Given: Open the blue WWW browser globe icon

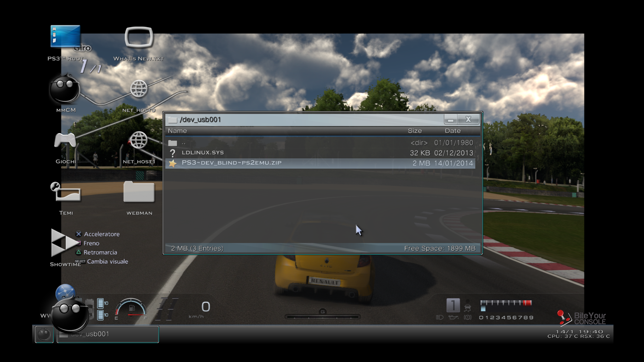Looking at the screenshot, I should click(x=65, y=292).
